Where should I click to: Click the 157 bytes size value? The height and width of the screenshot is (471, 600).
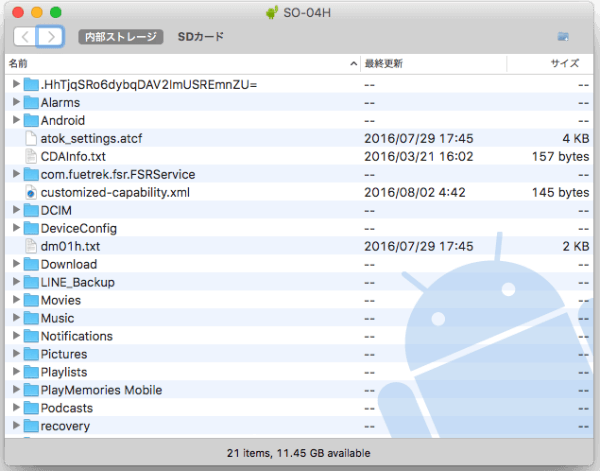click(x=560, y=156)
